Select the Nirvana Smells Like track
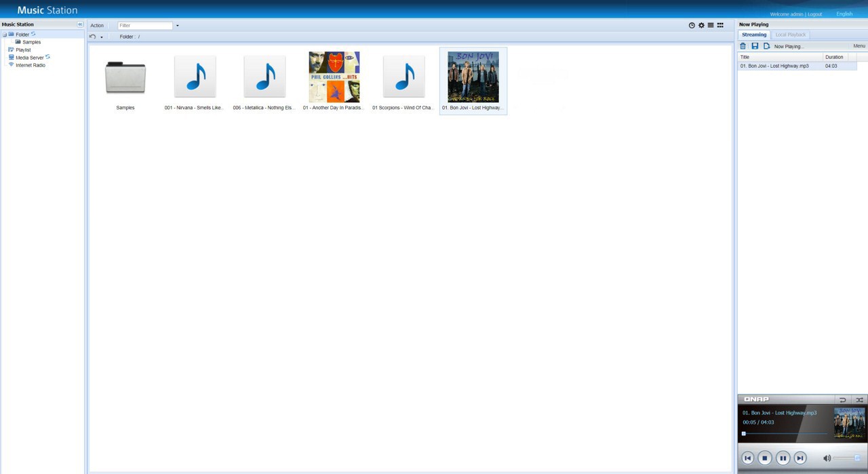868x474 pixels. 195,77
